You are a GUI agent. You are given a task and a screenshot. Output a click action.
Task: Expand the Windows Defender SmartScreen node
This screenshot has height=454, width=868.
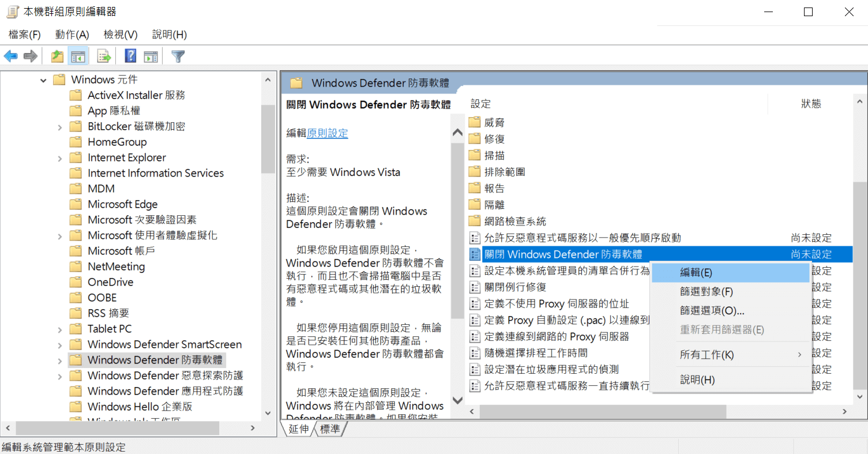coord(60,344)
